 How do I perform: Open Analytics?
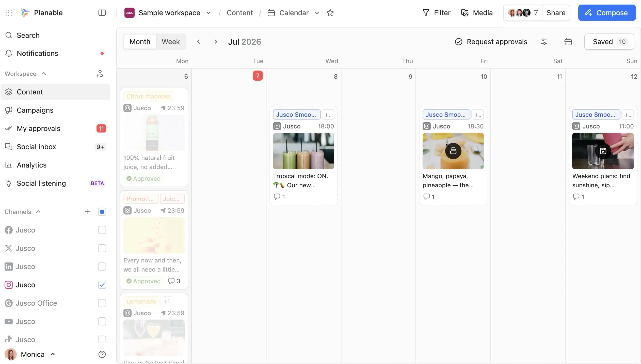[55, 165]
